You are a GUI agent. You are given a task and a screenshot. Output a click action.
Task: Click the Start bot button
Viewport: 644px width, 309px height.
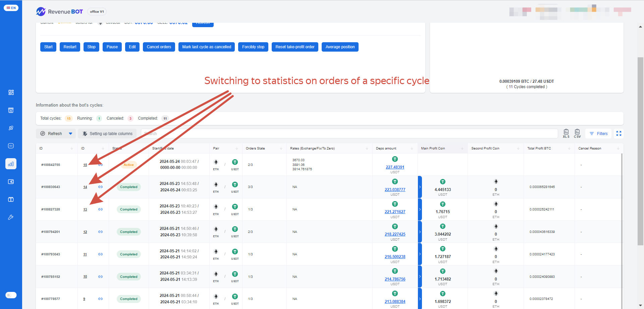(48, 47)
